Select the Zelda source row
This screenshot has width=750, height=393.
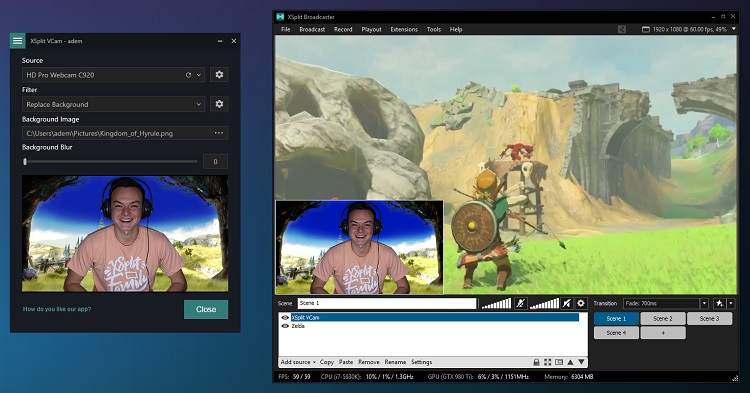[x=435, y=326]
